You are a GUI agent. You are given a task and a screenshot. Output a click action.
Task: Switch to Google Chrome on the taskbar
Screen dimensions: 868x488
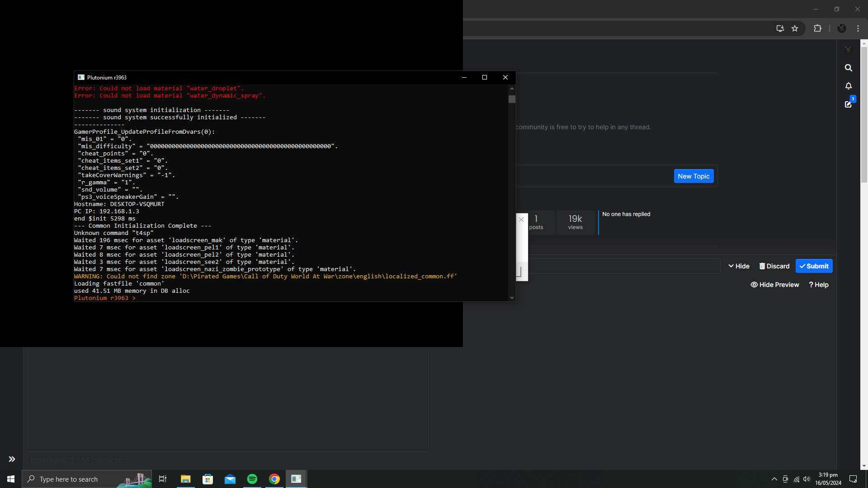point(274,479)
